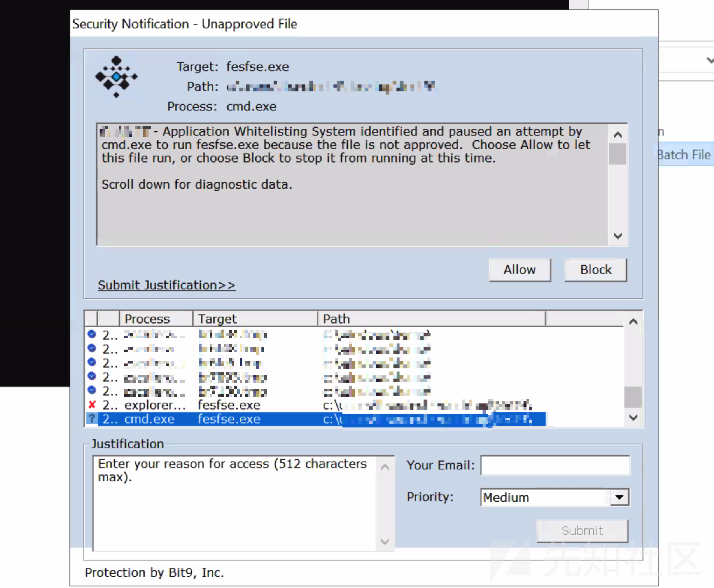Allow fesfse.exe to run
The height and width of the screenshot is (588, 714).
520,269
